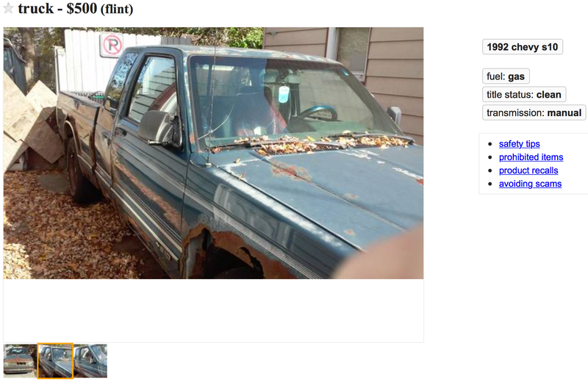The image size is (588, 382).
Task: Favorite this listing with the star icon
Action: click(8, 8)
